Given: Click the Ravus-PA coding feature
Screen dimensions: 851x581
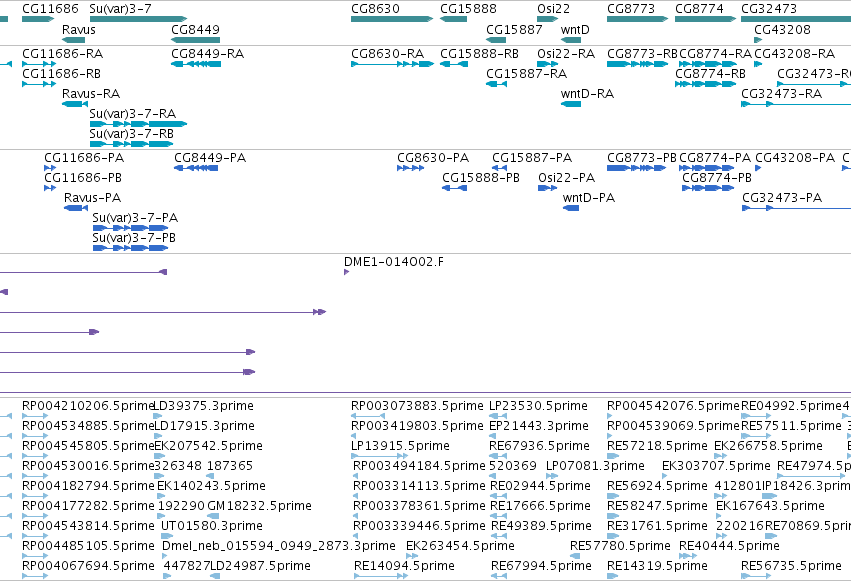Looking at the screenshot, I should coord(76,208).
